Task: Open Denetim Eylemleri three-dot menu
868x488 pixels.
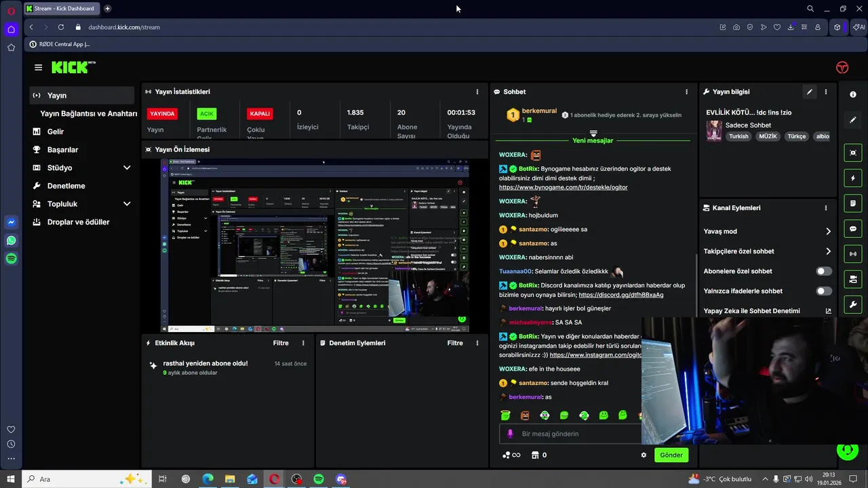Action: pos(477,343)
